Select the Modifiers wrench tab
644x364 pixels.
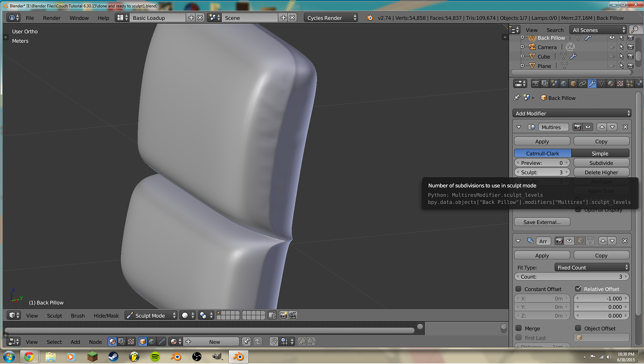click(x=592, y=84)
